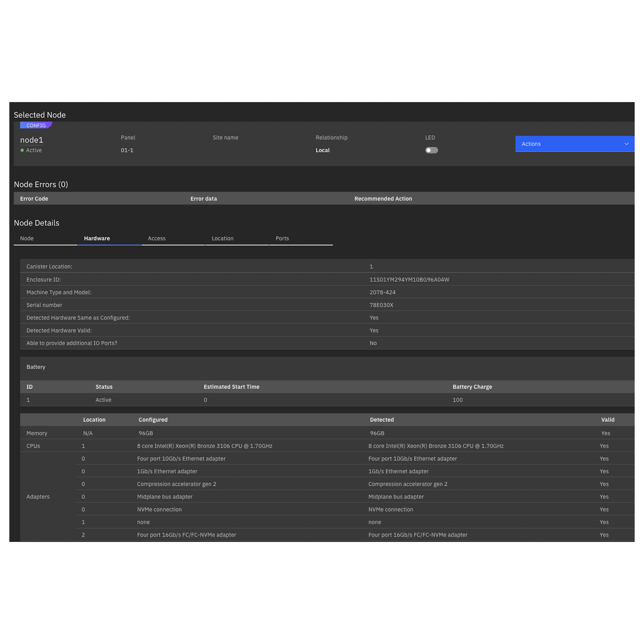This screenshot has height=644, width=644.
Task: Switch to the Node tab
Action: (27, 238)
